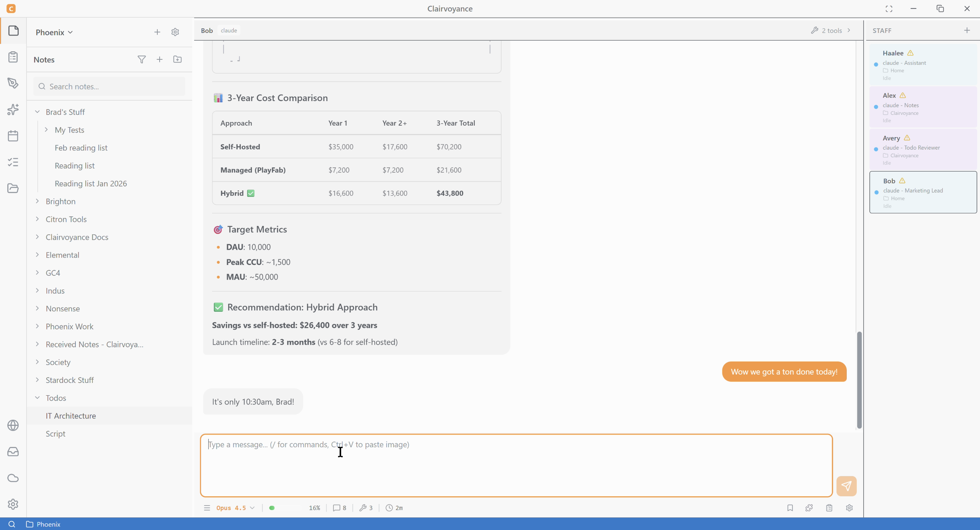The width and height of the screenshot is (980, 530).
Task: Click the chat vertical scrollbar thumb
Action: 859,379
